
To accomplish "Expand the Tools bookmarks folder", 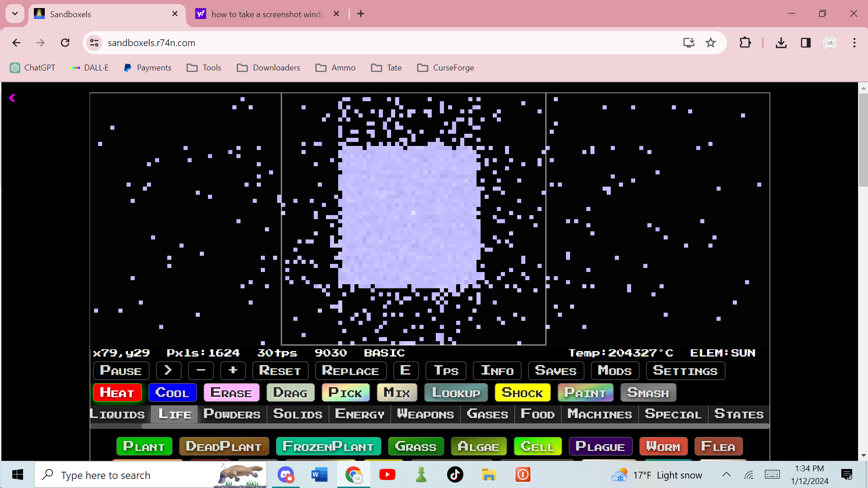I will pyautogui.click(x=204, y=67).
